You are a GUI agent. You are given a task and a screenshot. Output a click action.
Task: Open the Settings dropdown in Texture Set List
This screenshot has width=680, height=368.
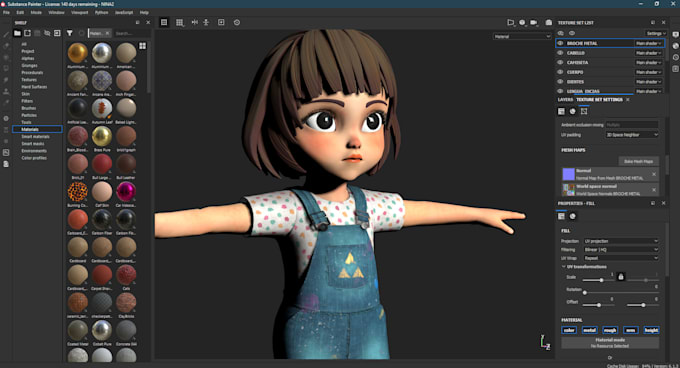point(655,33)
